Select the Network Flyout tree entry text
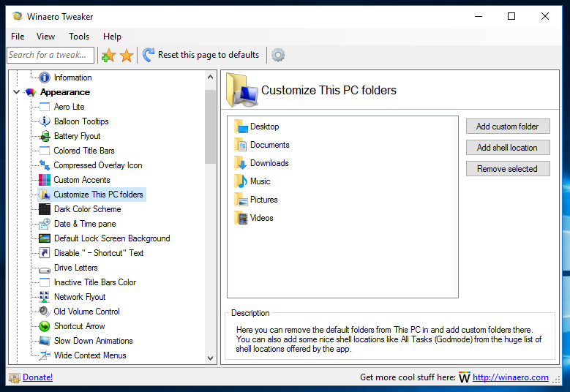Image resolution: width=570 pixels, height=392 pixels. click(x=80, y=297)
